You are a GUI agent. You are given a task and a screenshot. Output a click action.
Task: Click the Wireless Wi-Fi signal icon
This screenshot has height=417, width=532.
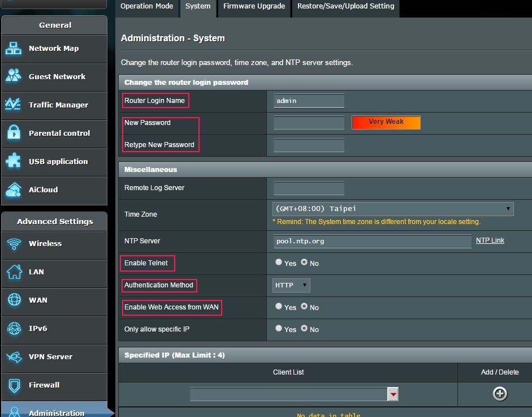(14, 243)
